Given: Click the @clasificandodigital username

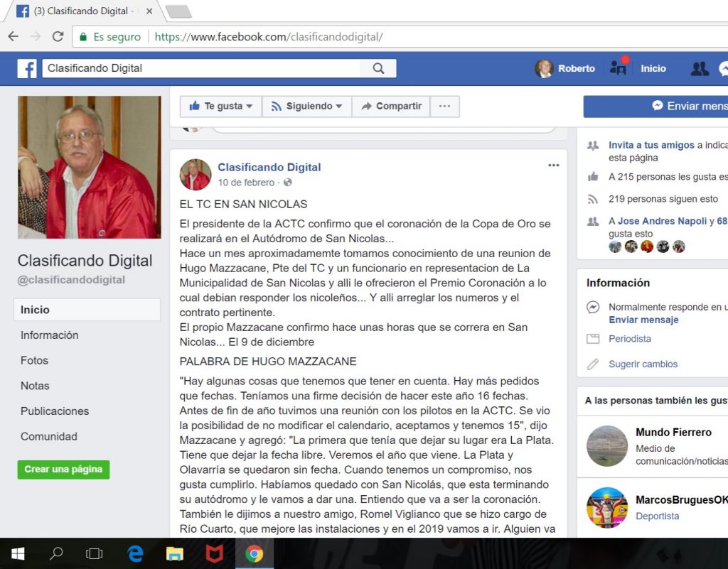Looking at the screenshot, I should click(72, 280).
